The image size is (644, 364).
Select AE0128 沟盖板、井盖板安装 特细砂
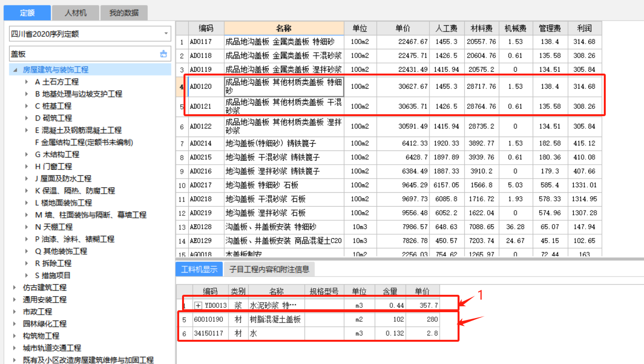388,227
